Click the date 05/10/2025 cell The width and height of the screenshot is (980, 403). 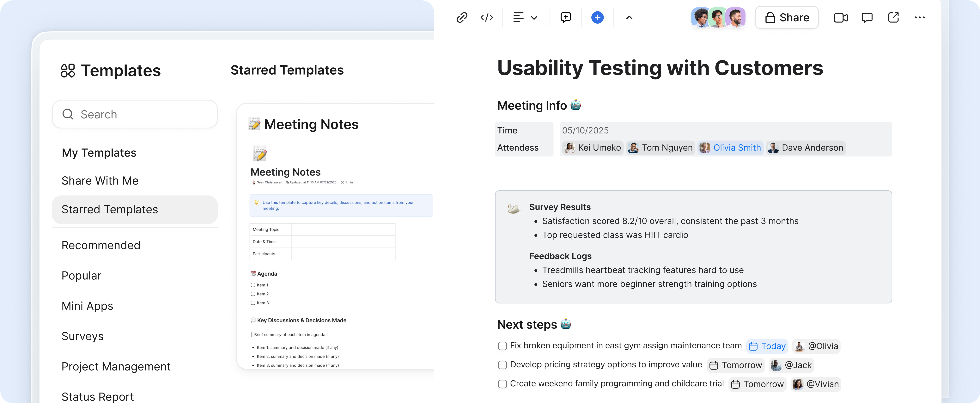585,131
